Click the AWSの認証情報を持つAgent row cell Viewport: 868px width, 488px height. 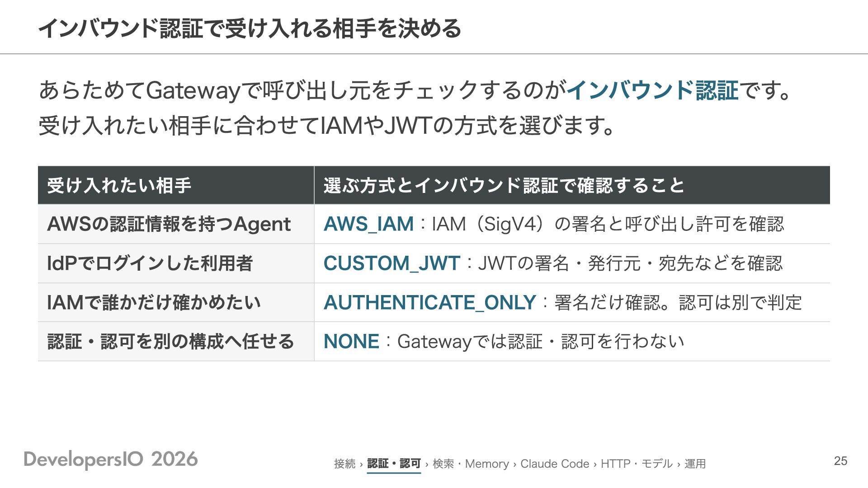176,224
